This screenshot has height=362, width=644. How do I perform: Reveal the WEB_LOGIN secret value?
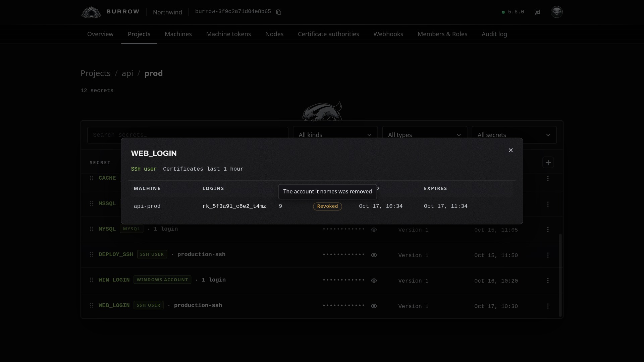(x=374, y=306)
